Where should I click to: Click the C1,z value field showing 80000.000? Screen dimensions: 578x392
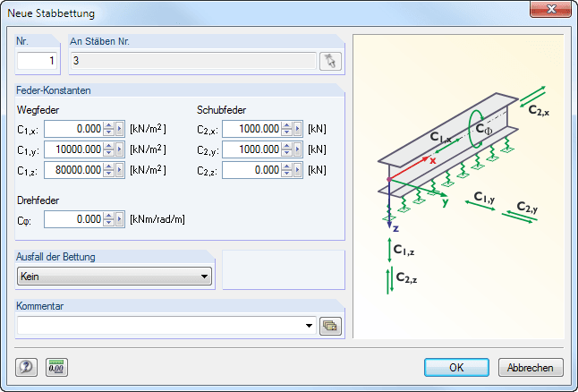[73, 169]
